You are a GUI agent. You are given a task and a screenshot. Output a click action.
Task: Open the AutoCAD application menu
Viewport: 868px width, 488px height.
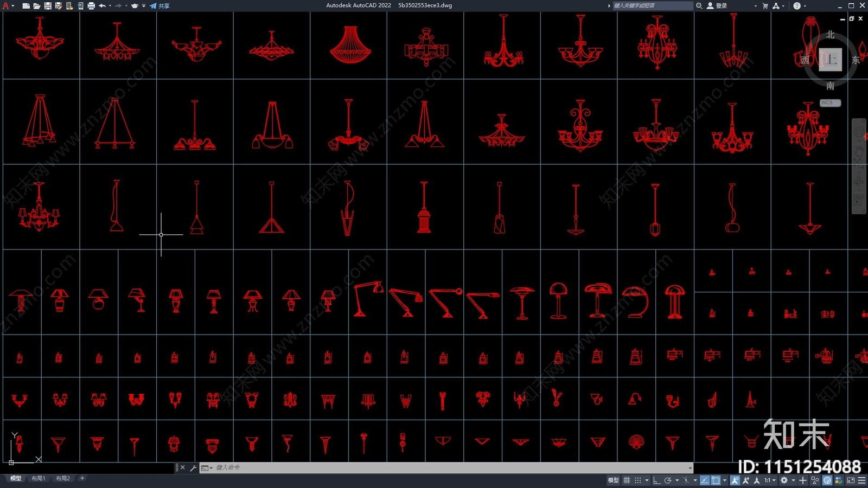6,6
